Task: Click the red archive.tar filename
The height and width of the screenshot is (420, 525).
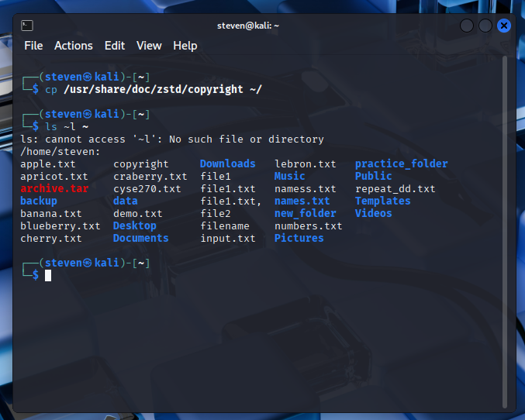Action: [x=54, y=188]
